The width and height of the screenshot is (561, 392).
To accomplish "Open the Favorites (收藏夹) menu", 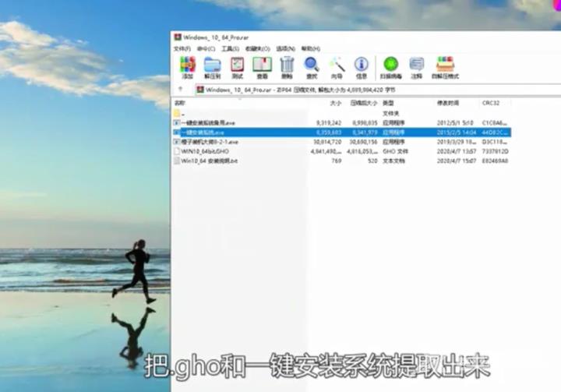I will click(x=258, y=48).
